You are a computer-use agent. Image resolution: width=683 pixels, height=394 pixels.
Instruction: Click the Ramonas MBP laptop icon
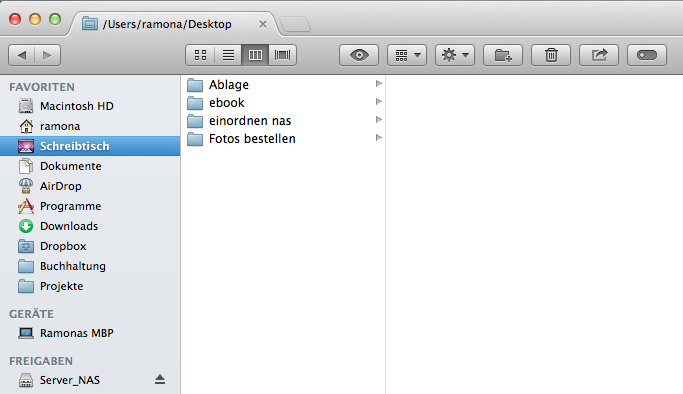point(26,333)
